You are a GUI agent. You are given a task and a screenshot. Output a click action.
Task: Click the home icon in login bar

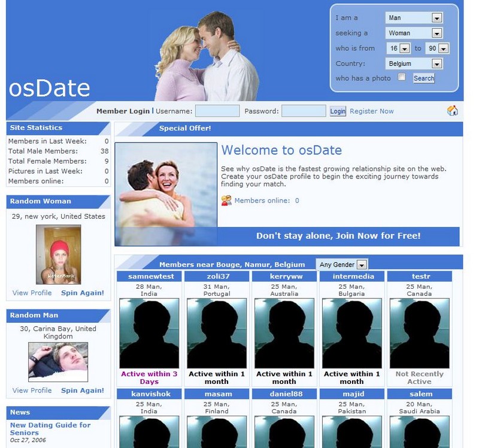point(453,111)
